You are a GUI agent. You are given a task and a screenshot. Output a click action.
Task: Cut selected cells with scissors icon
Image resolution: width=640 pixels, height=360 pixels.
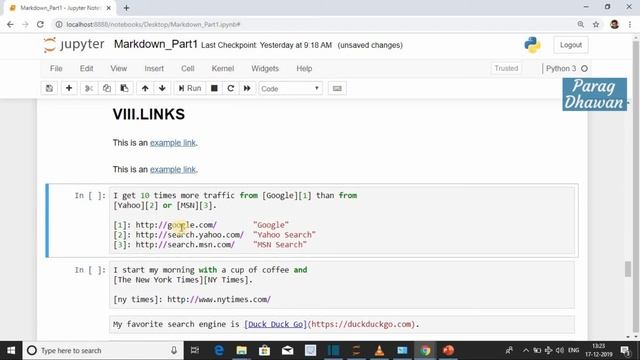coord(89,88)
